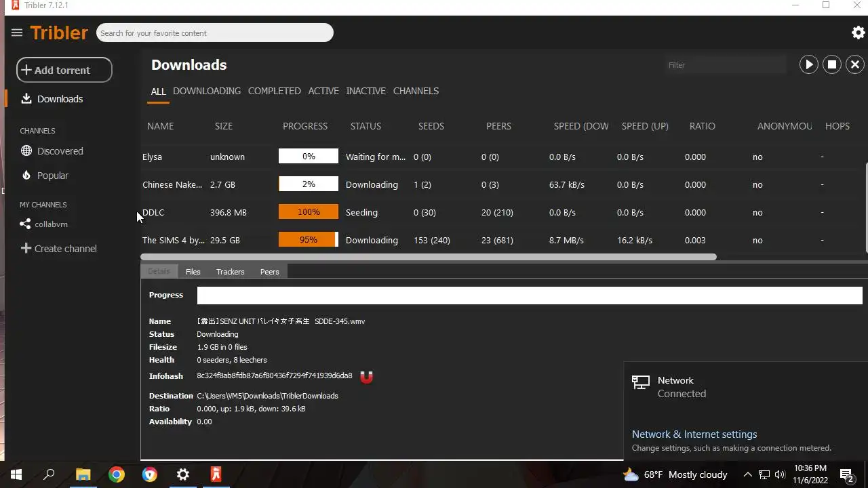Focus the search for favorite content field
This screenshot has width=868, height=488.
(215, 33)
